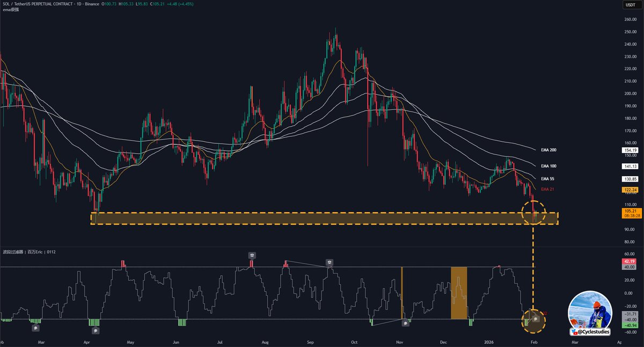The height and width of the screenshot is (347, 644).
Task: Click the 170.00 price axis label
Action: 630,131
